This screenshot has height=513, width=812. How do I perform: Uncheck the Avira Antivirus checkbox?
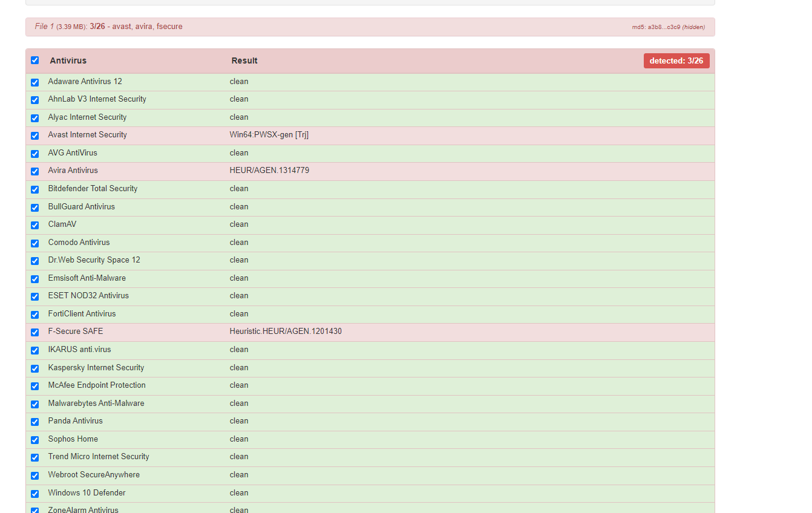(34, 171)
